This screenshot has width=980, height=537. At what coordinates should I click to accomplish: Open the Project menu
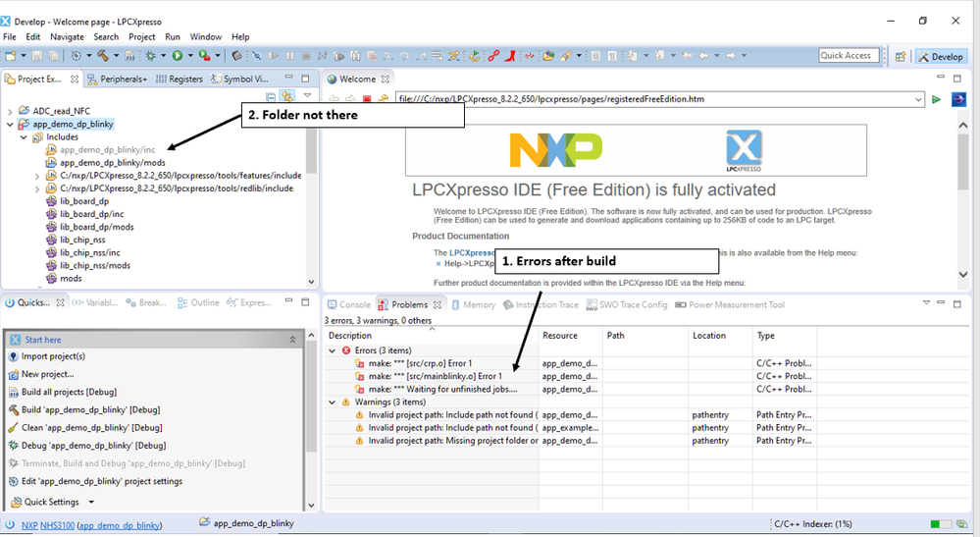click(x=142, y=37)
